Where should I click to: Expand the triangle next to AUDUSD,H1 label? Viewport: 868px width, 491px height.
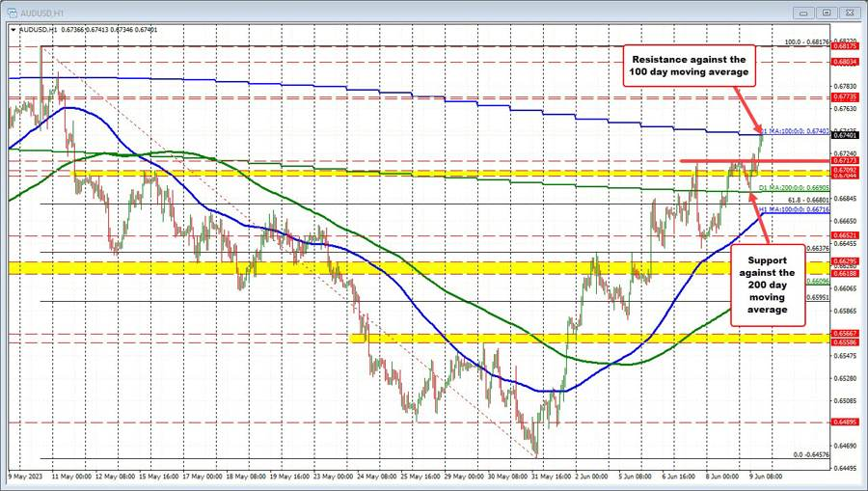click(x=13, y=30)
